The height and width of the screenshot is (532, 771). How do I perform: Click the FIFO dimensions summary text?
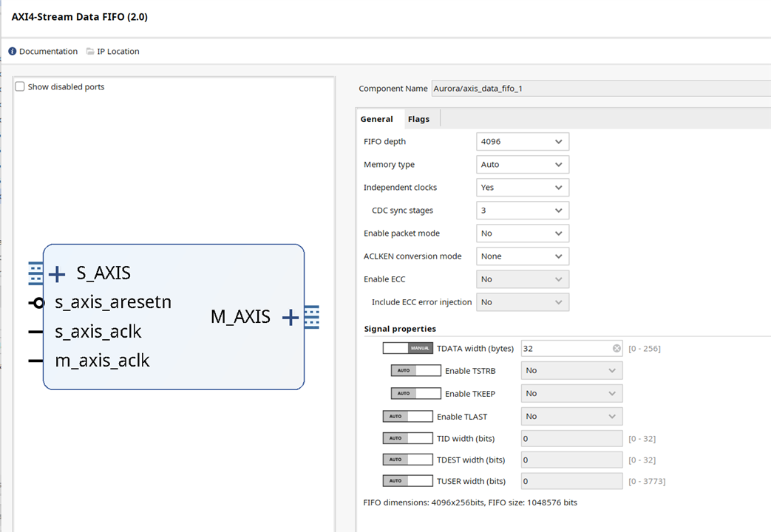(470, 502)
